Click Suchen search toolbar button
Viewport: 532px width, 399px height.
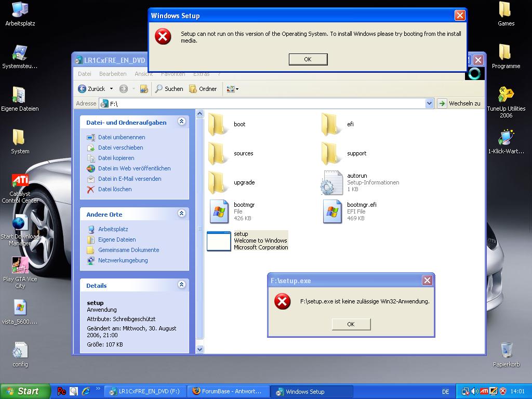[x=169, y=89]
